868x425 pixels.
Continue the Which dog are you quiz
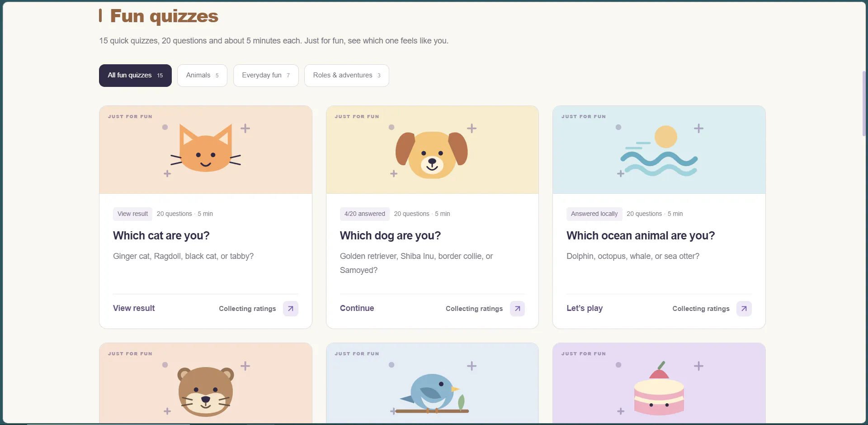pyautogui.click(x=357, y=308)
